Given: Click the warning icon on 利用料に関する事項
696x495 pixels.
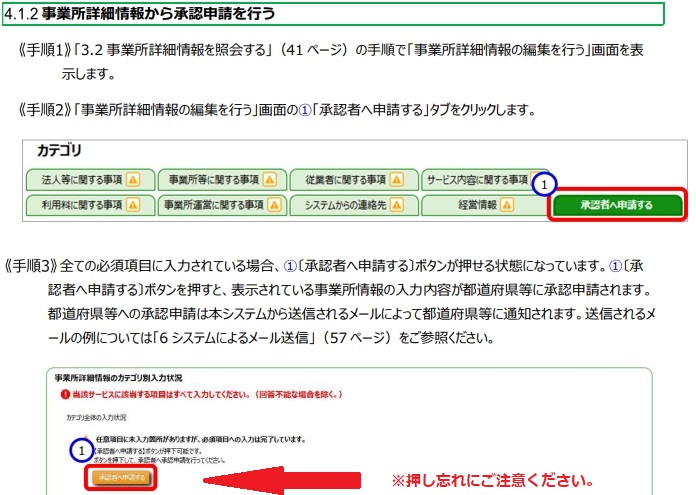Looking at the screenshot, I should tap(133, 205).
